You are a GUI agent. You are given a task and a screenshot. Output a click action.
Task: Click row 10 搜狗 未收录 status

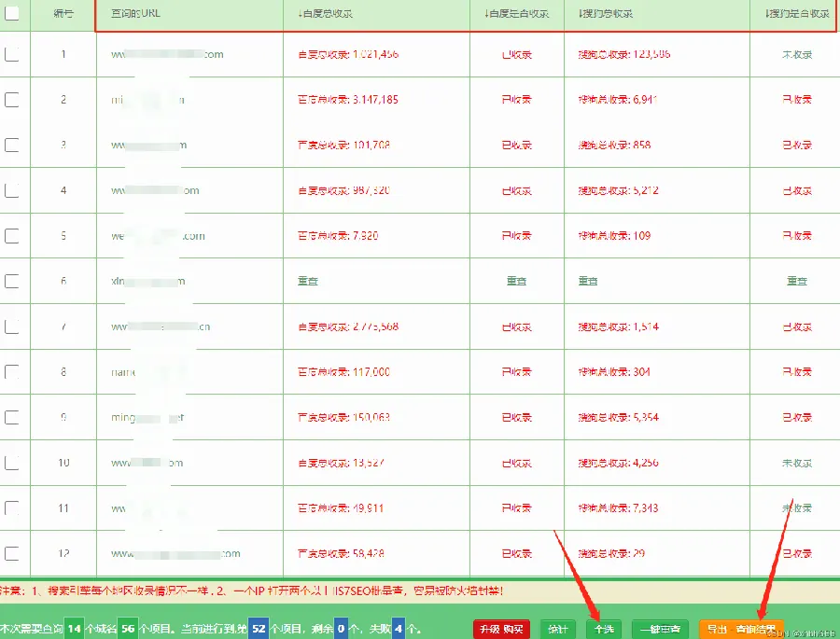(797, 463)
